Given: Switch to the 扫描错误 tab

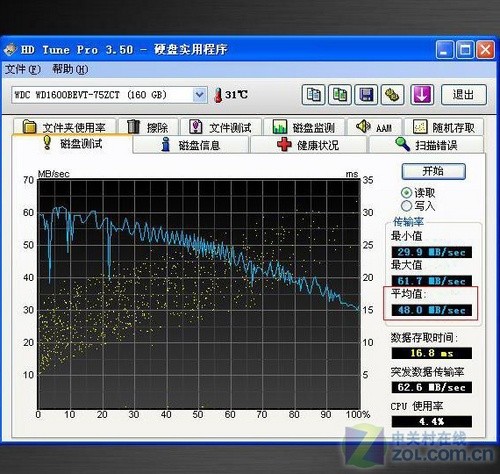Looking at the screenshot, I should [x=426, y=145].
